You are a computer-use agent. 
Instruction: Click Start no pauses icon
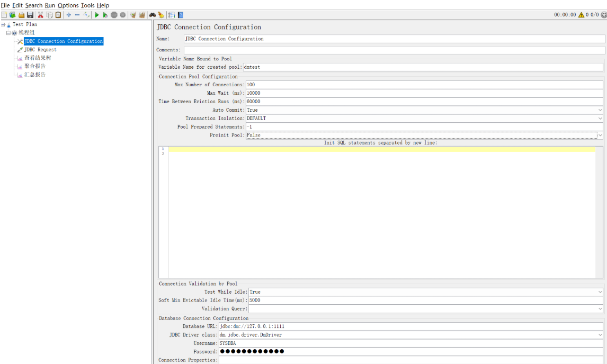[105, 15]
